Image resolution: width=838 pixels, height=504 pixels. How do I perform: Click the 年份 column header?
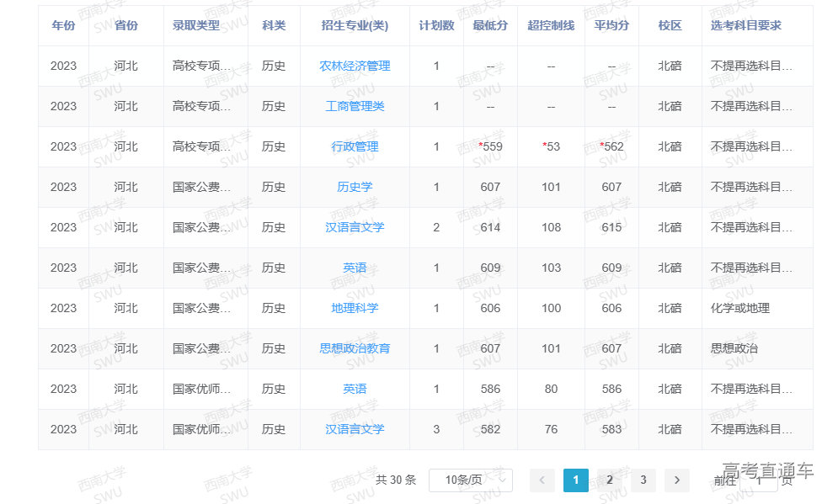point(63,25)
